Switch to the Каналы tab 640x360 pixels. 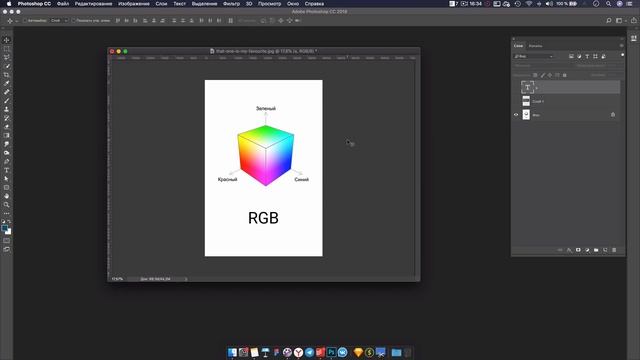[x=536, y=46]
